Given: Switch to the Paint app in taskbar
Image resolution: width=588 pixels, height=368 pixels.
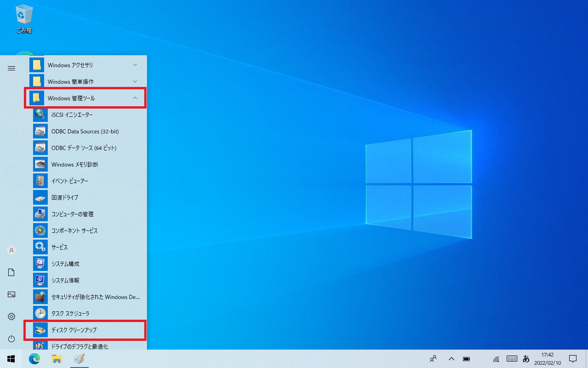Looking at the screenshot, I should pos(79,359).
